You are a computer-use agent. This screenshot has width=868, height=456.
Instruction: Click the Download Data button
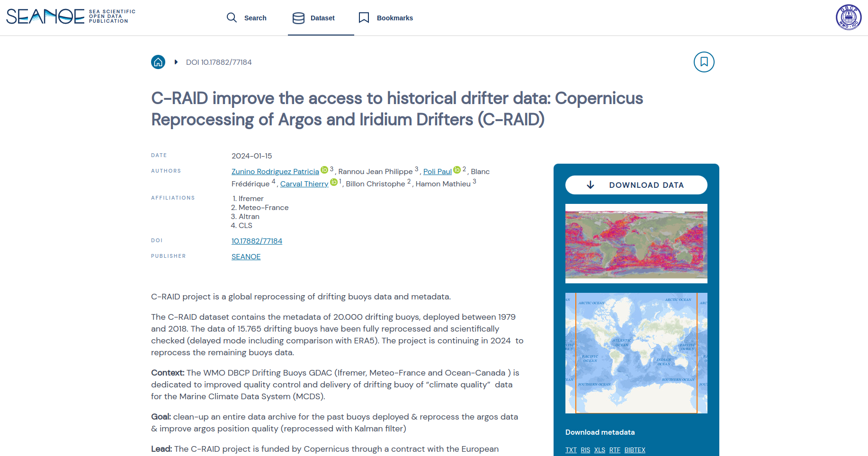(636, 185)
